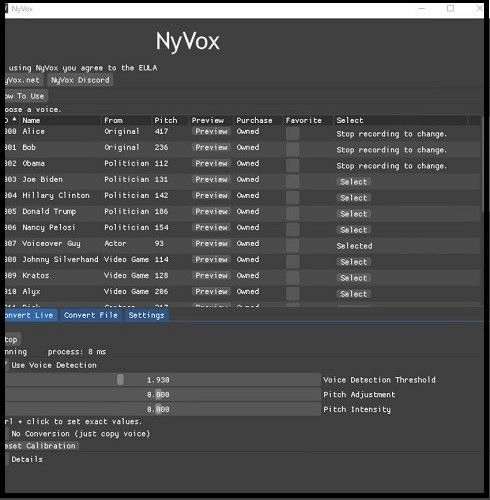
Task: Click the Voice Detection Threshold slider
Action: point(162,380)
